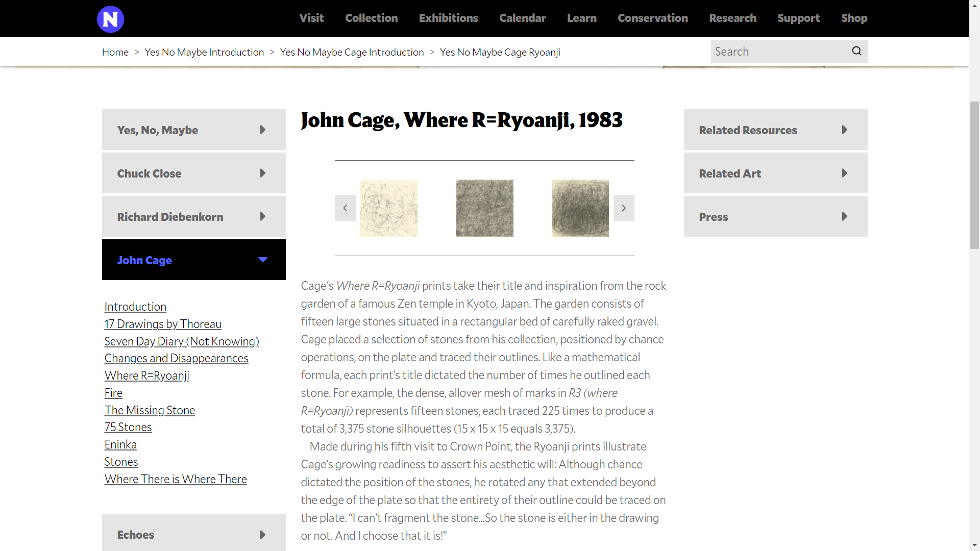Screen dimensions: 980x551
Task: Open the Conservation menu
Action: tap(652, 18)
